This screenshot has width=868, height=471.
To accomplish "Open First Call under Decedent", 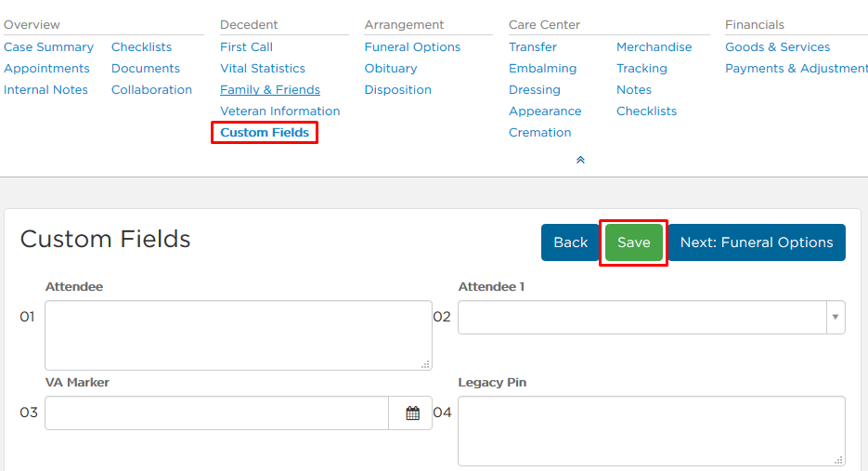I will point(246,47).
